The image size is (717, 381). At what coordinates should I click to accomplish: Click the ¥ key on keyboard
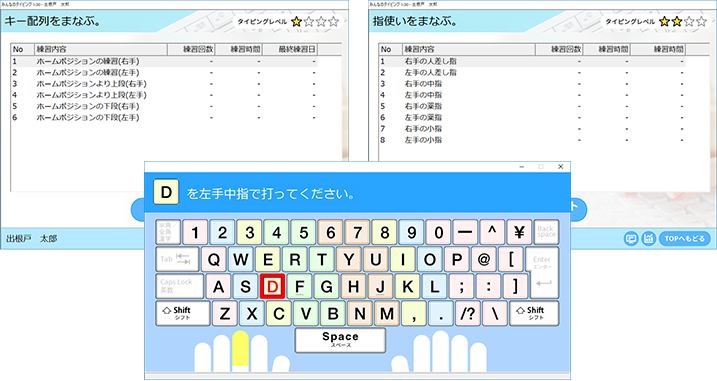519,232
